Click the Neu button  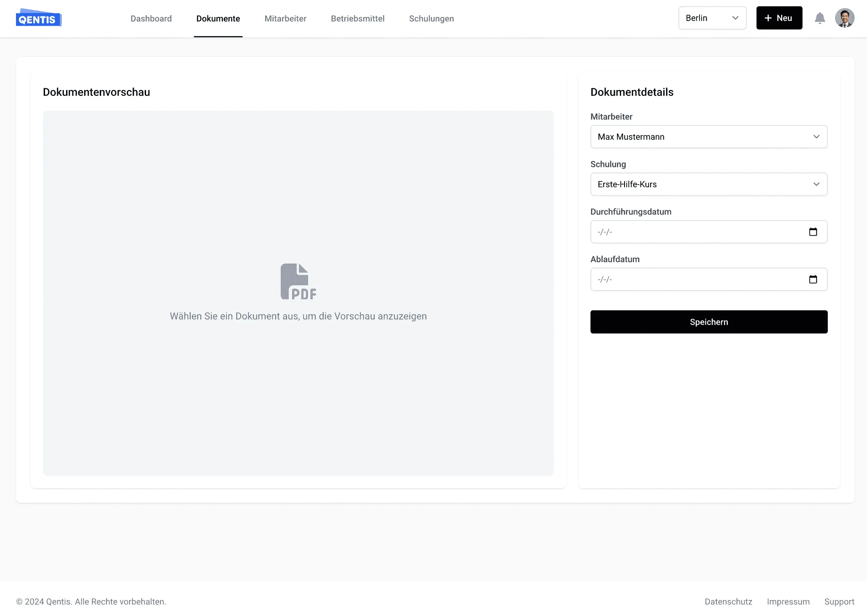pos(779,18)
